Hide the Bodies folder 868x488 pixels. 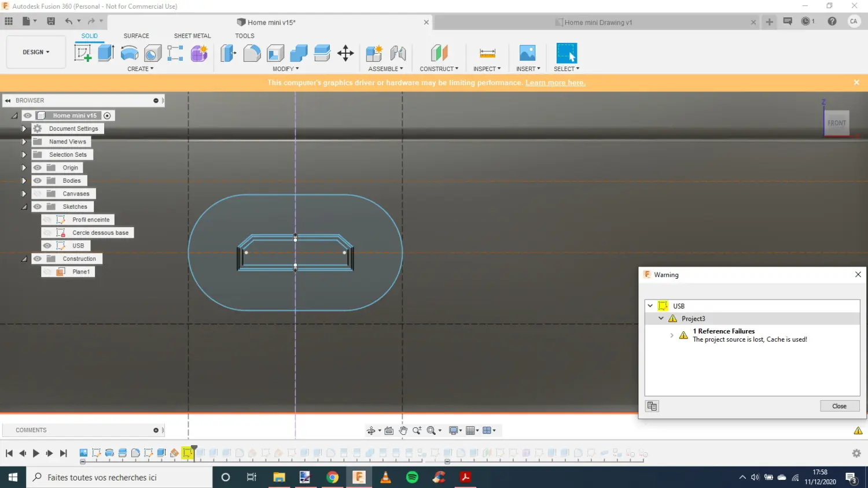[38, 181]
